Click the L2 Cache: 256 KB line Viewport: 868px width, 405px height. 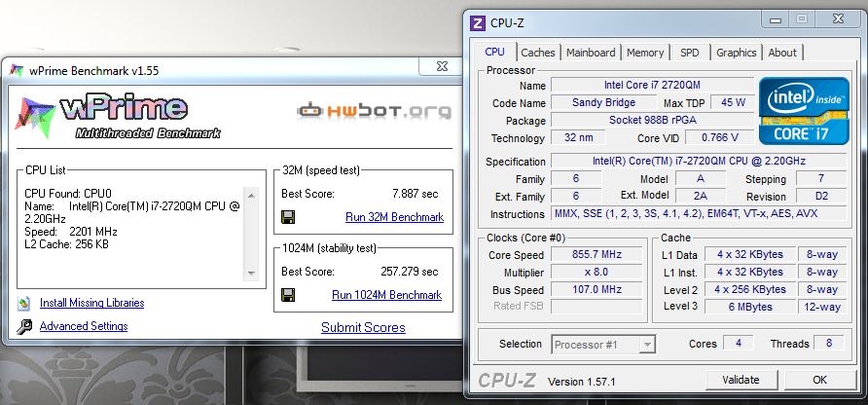pyautogui.click(x=66, y=243)
